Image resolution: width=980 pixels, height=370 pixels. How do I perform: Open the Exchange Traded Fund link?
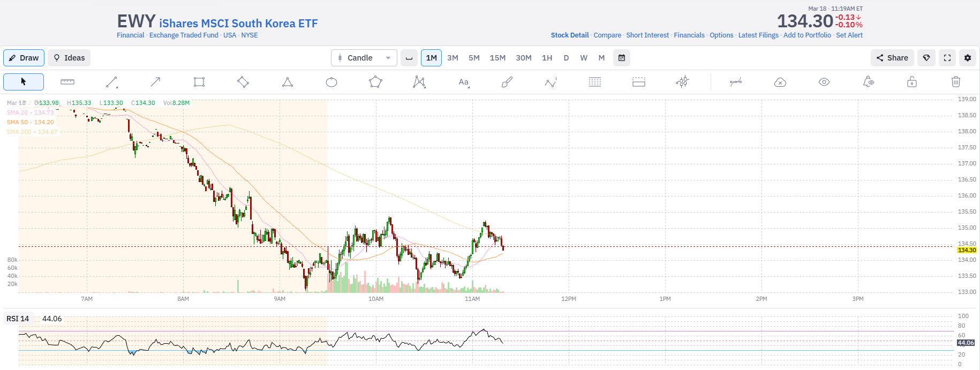click(184, 35)
